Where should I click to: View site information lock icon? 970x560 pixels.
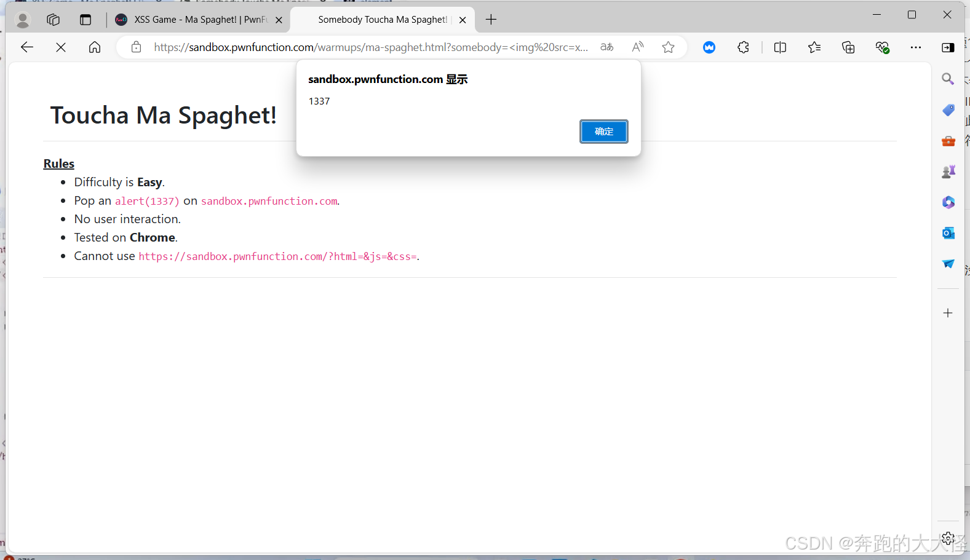point(136,47)
